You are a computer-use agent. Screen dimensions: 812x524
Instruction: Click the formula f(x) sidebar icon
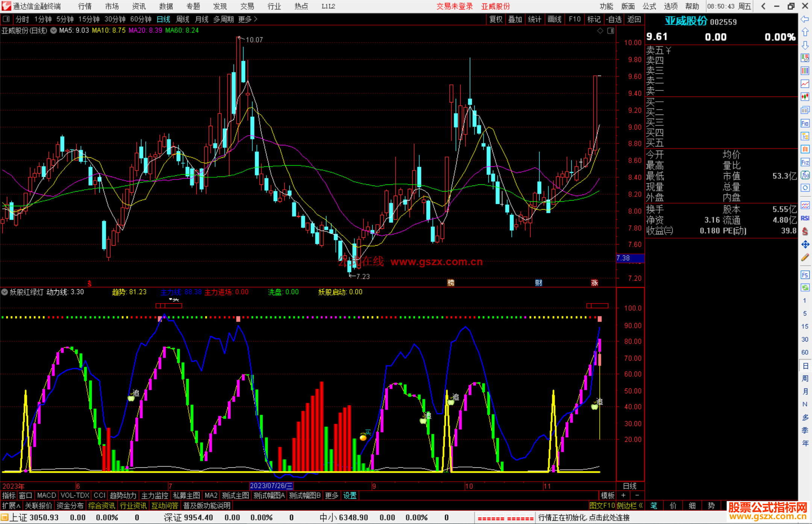[x=805, y=175]
